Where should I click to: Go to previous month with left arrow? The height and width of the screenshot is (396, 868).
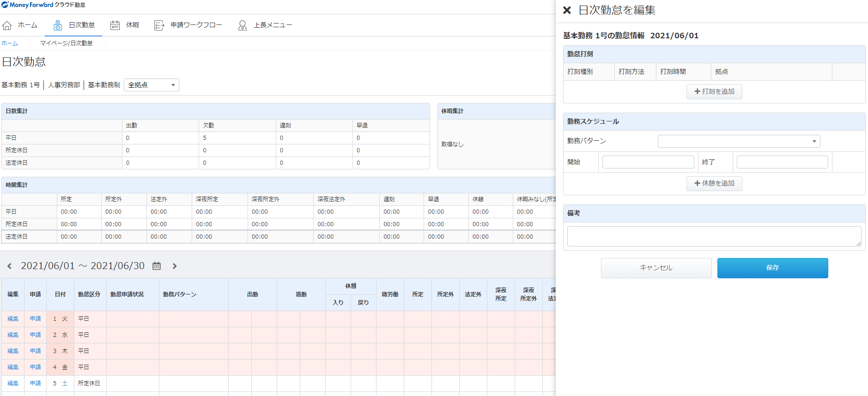click(x=9, y=266)
